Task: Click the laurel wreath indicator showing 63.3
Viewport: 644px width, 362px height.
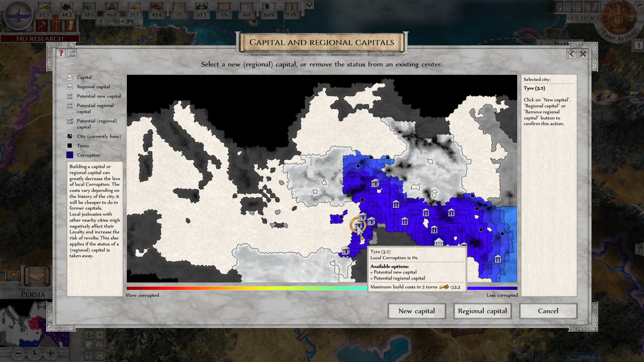Action: click(201, 7)
